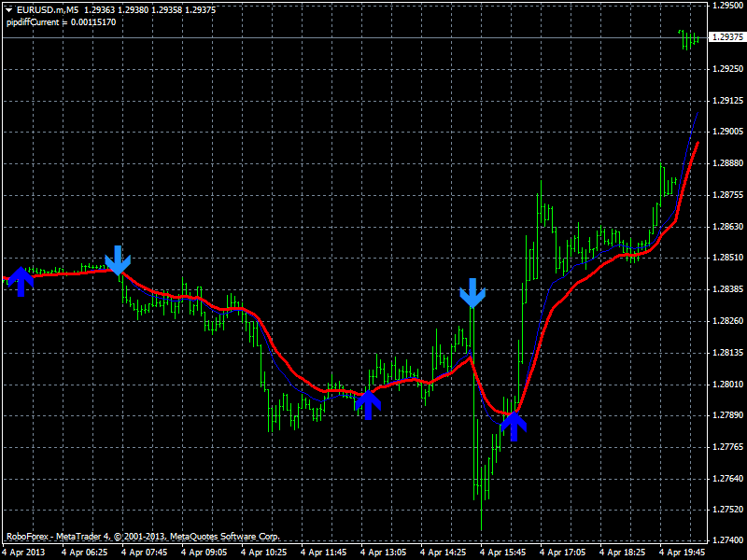This screenshot has height=560, width=747.
Task: Click the 1.28880 price axis label
Action: [x=728, y=163]
